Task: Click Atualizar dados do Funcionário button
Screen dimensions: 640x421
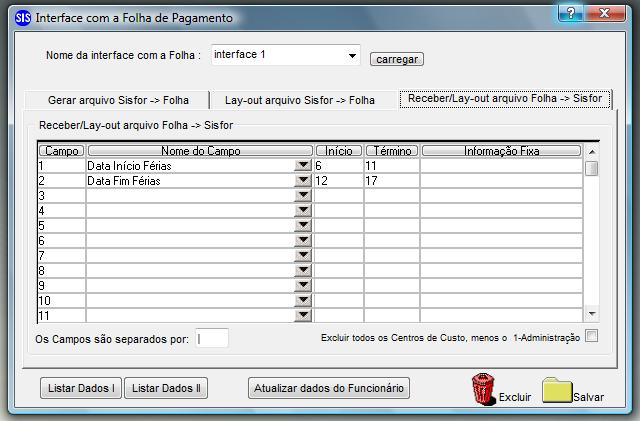Action: 329,388
